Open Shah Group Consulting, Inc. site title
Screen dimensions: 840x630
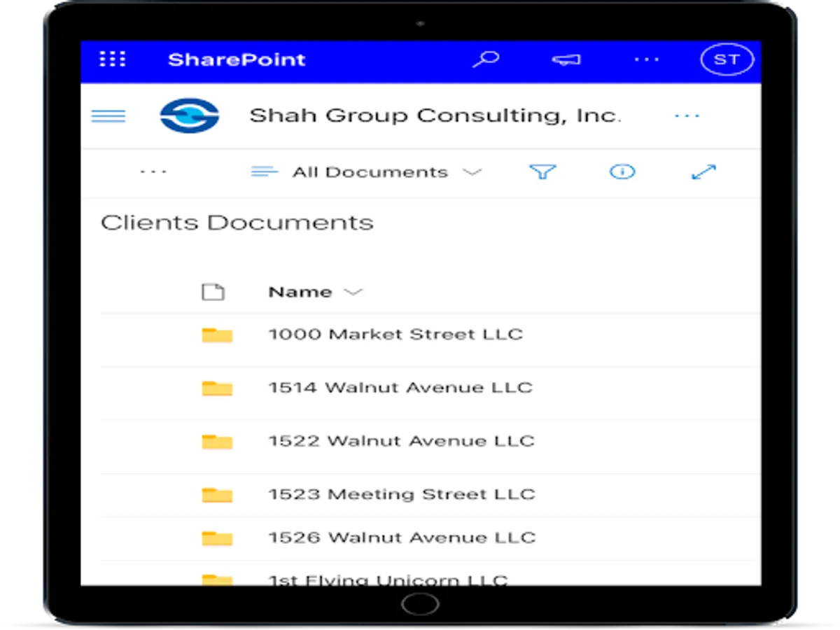435,115
